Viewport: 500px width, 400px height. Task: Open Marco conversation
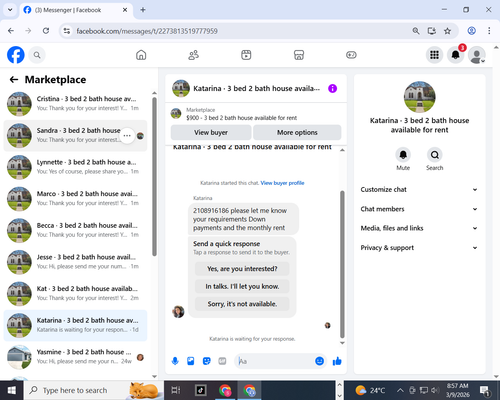tap(75, 199)
